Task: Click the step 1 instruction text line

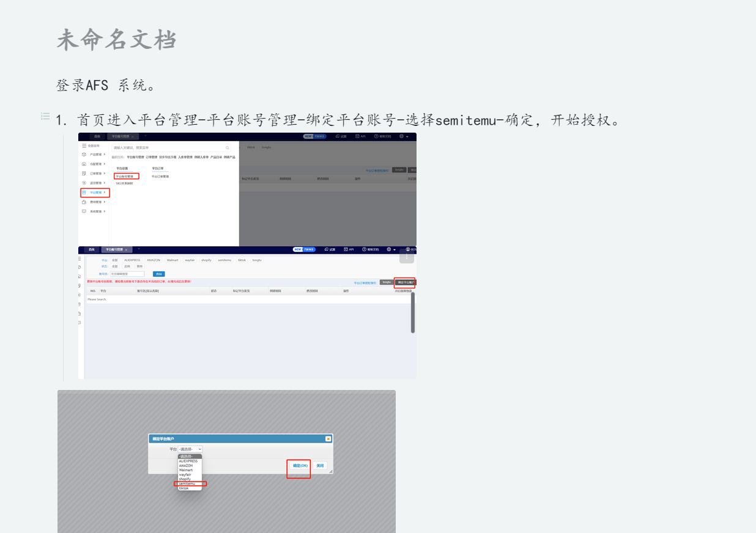Action: [339, 120]
